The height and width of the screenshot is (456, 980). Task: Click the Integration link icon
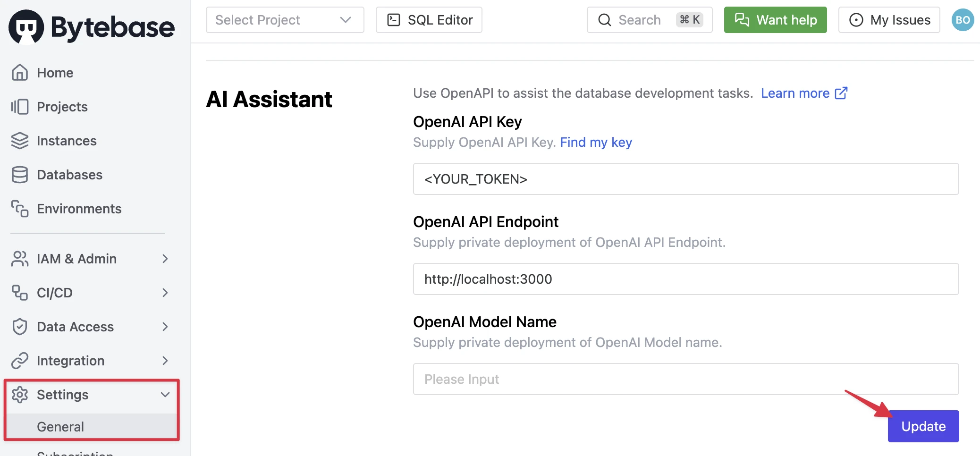pos(20,361)
